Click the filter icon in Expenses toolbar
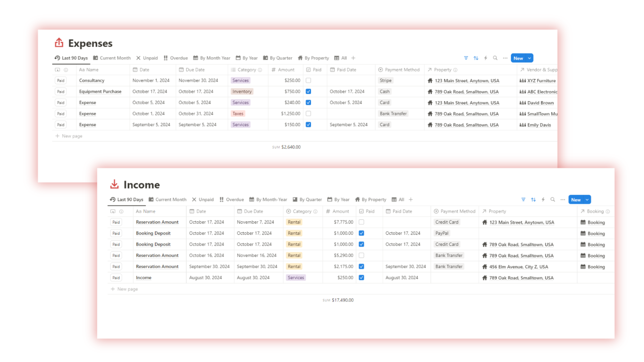 466,58
